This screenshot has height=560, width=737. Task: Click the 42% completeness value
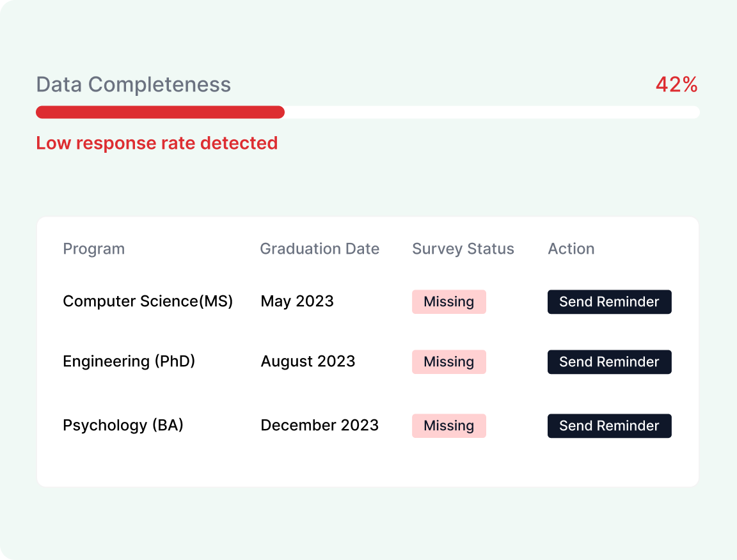(x=676, y=84)
